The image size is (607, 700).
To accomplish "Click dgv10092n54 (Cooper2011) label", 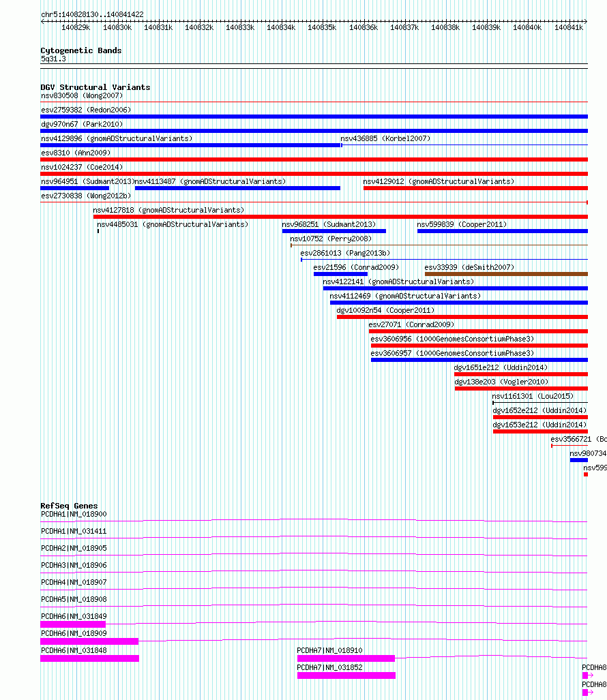I will pyautogui.click(x=385, y=310).
